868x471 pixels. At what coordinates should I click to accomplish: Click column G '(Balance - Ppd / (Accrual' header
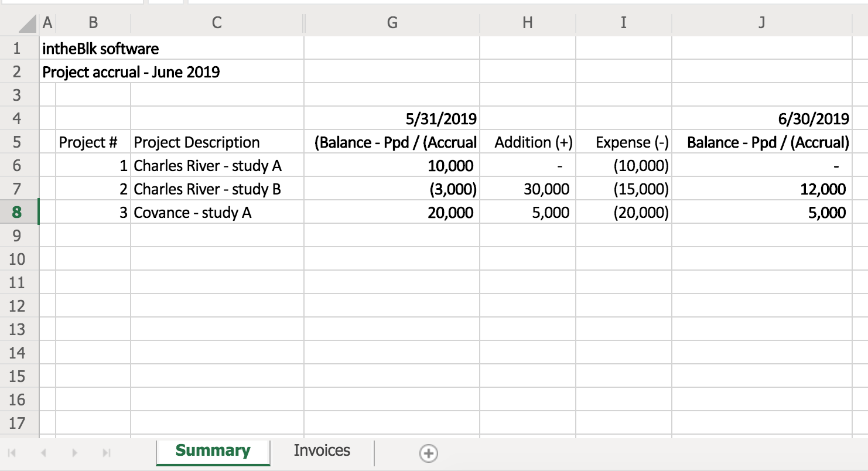(392, 142)
